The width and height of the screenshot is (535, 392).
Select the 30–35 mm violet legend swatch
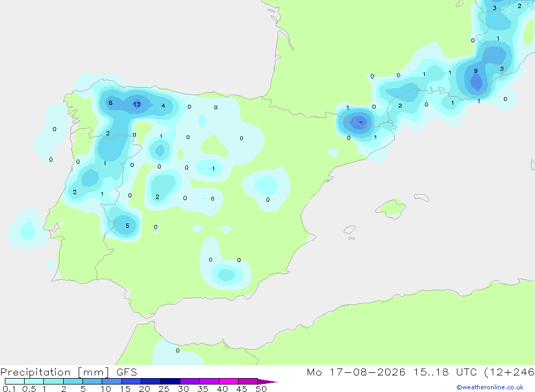(x=190, y=381)
